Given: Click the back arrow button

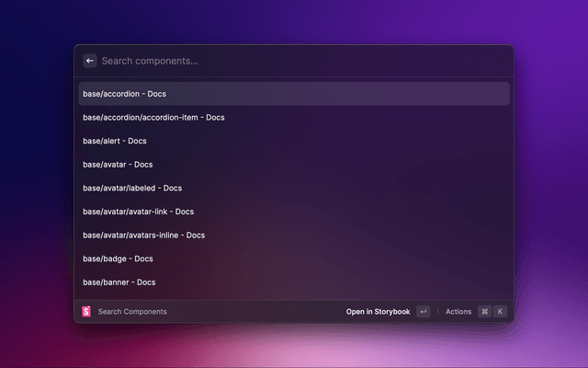Looking at the screenshot, I should [x=90, y=61].
